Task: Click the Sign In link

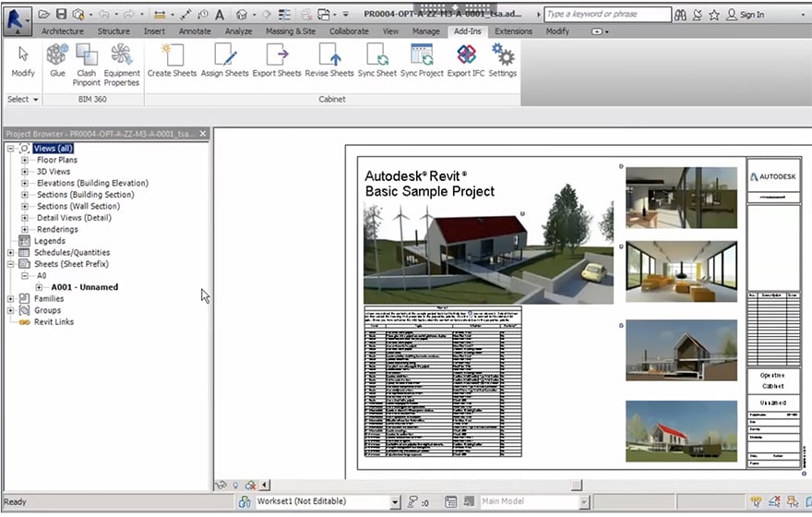Action: click(x=752, y=15)
